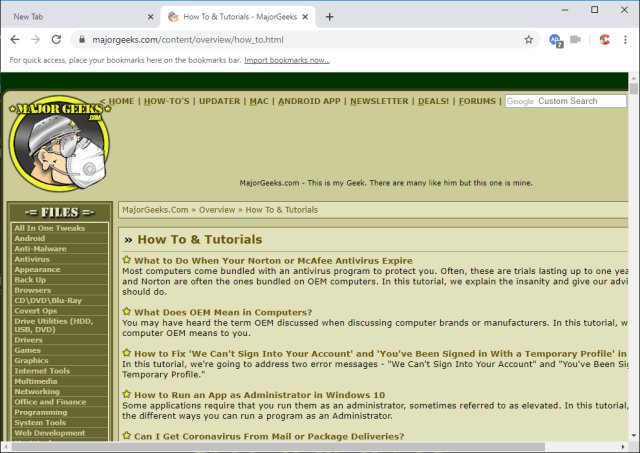Screen dimensions: 640x453
Task: Open HOW-TO'S in the site navigation
Action: pyautogui.click(x=167, y=101)
